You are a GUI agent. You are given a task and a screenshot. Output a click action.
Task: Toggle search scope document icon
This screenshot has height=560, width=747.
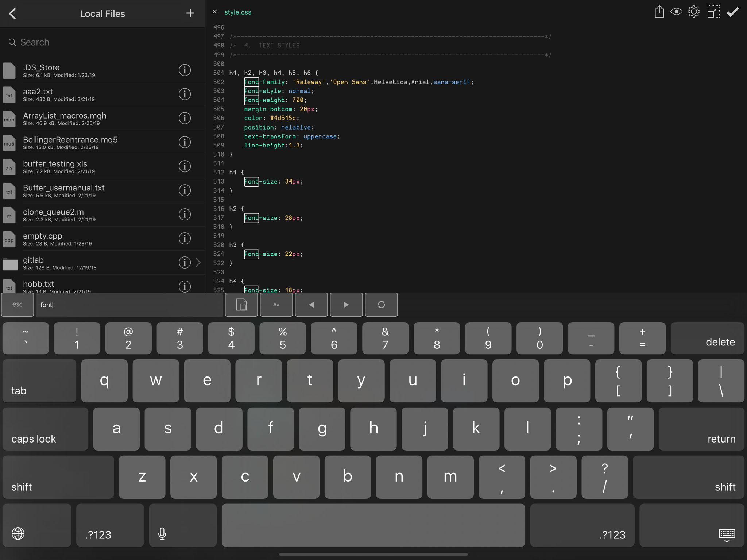point(241,305)
